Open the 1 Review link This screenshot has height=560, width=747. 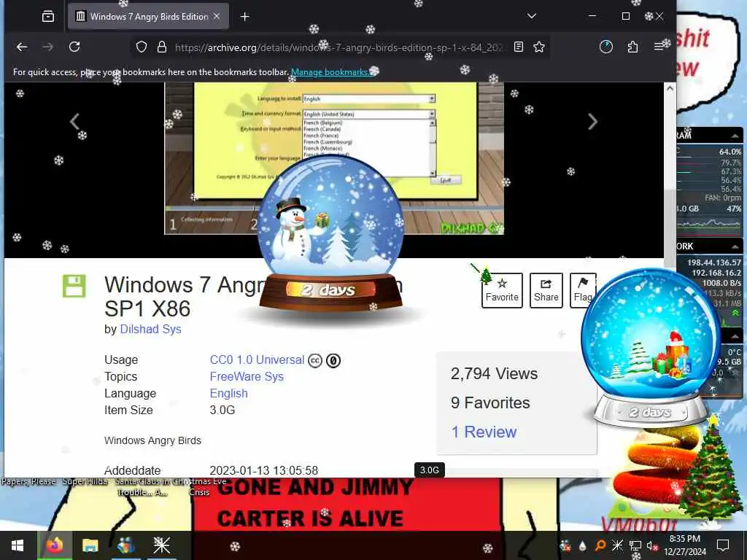[x=484, y=432]
